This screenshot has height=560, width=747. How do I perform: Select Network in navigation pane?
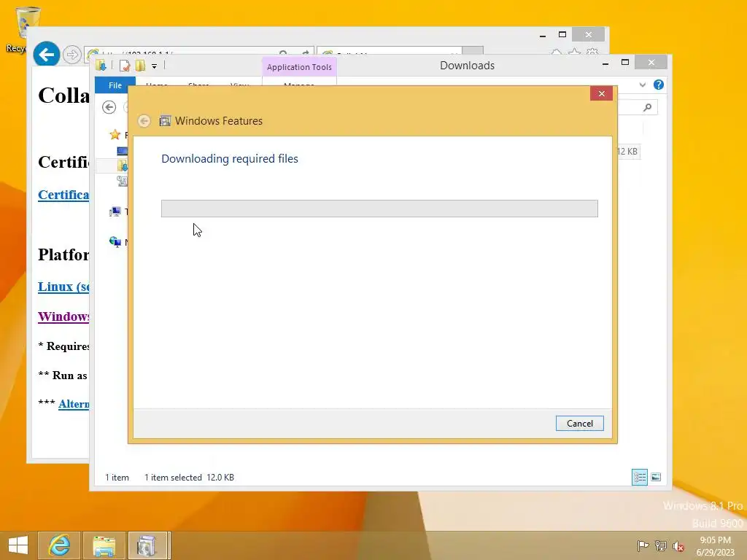tap(115, 242)
